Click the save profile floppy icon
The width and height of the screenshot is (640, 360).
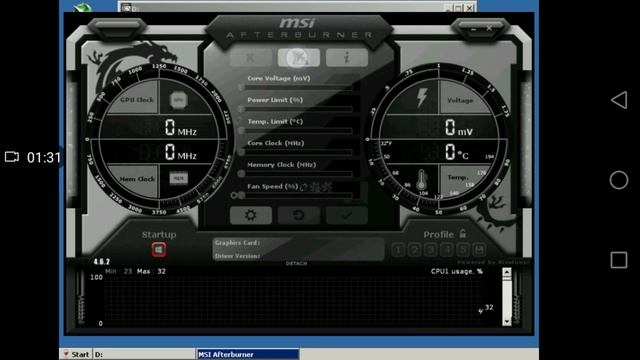pyautogui.click(x=479, y=249)
